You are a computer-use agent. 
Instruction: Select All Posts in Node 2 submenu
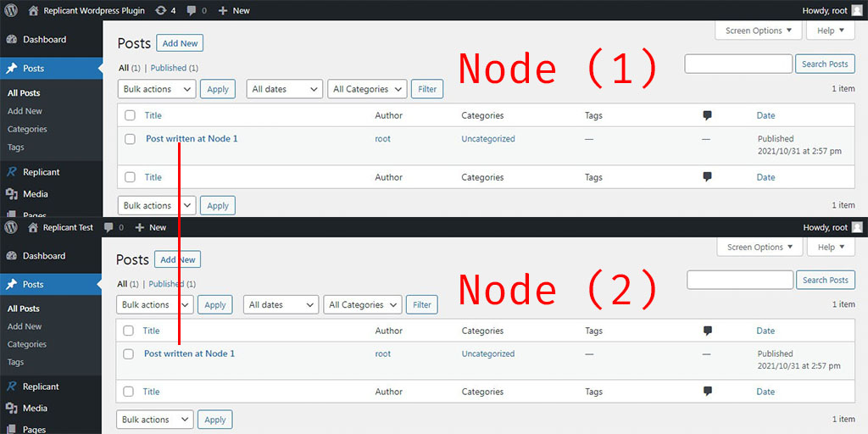[x=23, y=309]
